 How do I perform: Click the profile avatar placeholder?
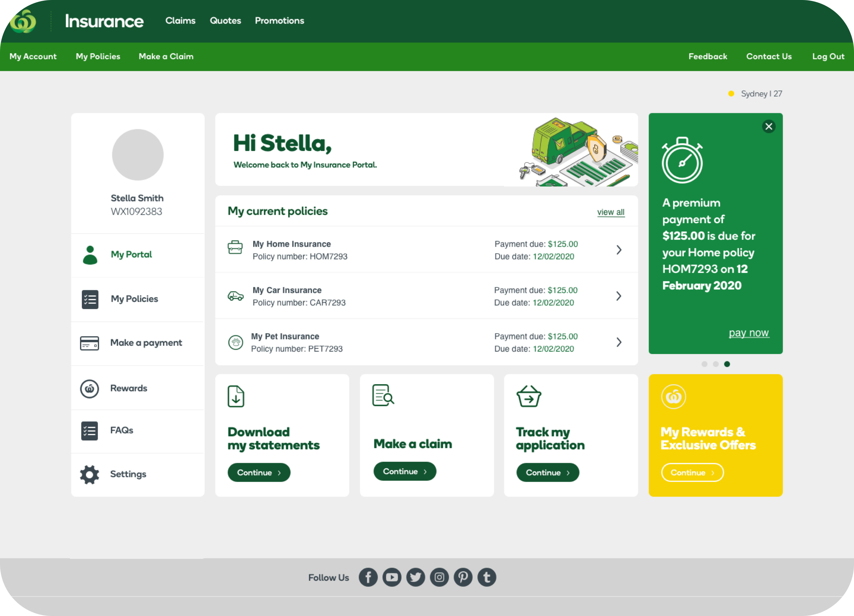[x=138, y=155]
